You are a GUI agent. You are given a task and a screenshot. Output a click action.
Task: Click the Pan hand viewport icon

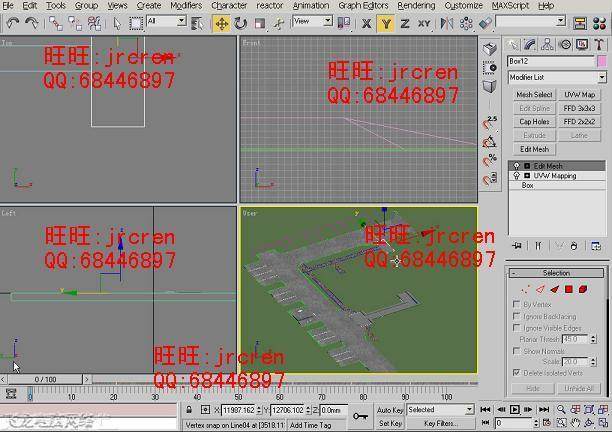click(x=575, y=423)
